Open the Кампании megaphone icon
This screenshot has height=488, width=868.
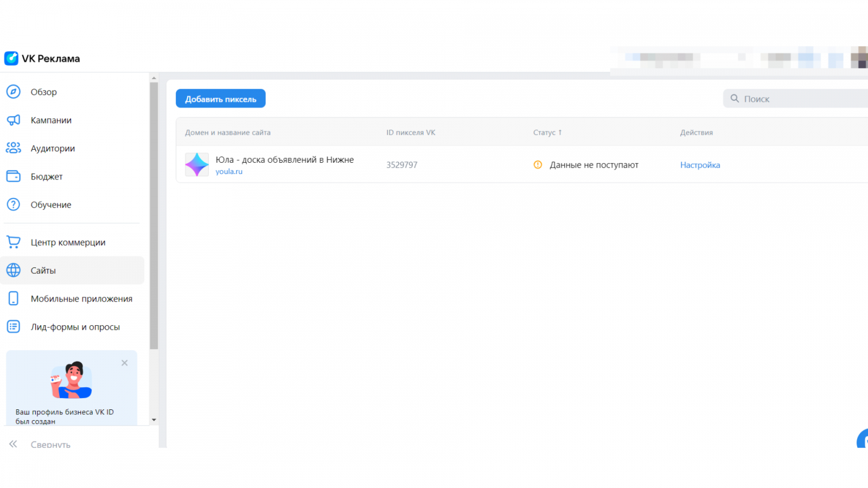[14, 120]
